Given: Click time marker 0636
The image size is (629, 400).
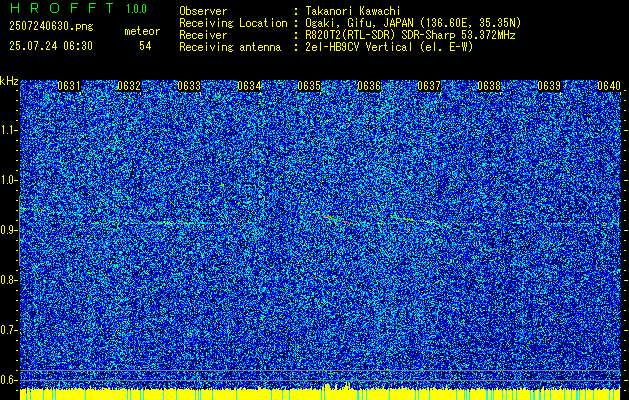Looking at the screenshot, I should coord(369,86).
